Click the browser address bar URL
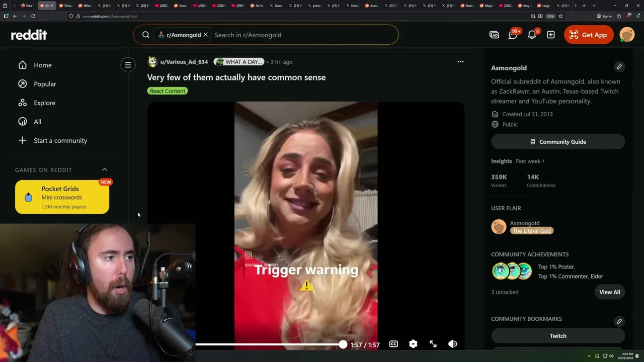Viewport: 644px width, 362px height. 110,16
